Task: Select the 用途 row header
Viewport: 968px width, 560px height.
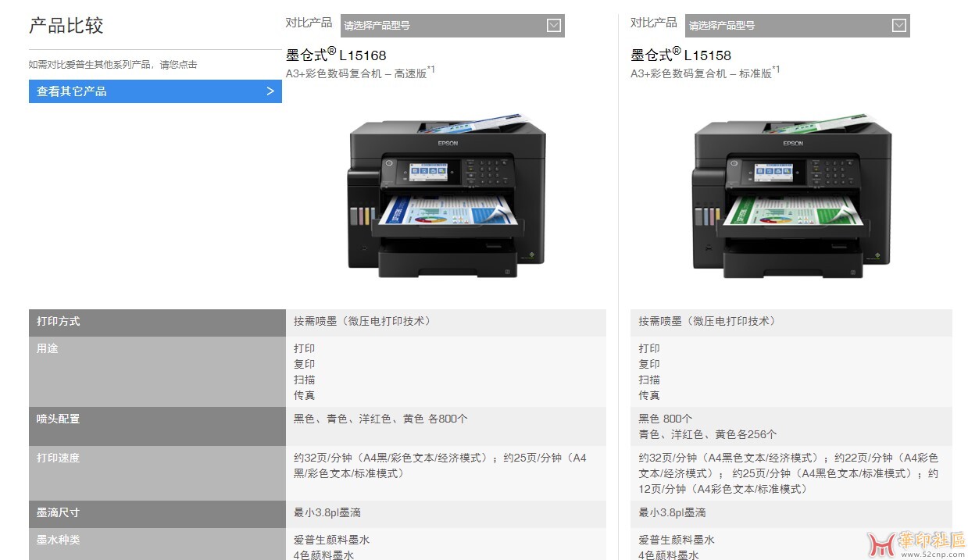Action: [x=157, y=372]
